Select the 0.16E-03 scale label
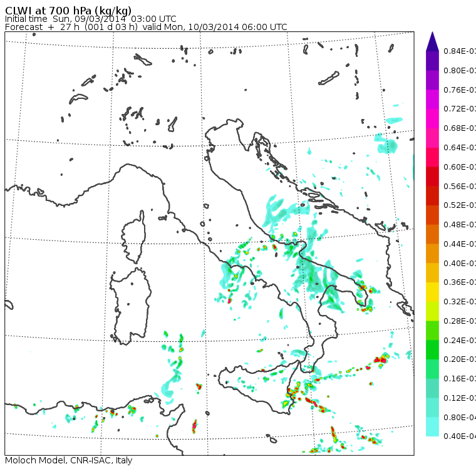 pos(460,379)
